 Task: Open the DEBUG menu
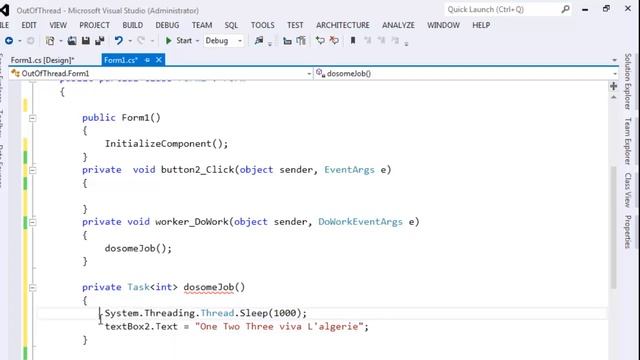(x=167, y=25)
